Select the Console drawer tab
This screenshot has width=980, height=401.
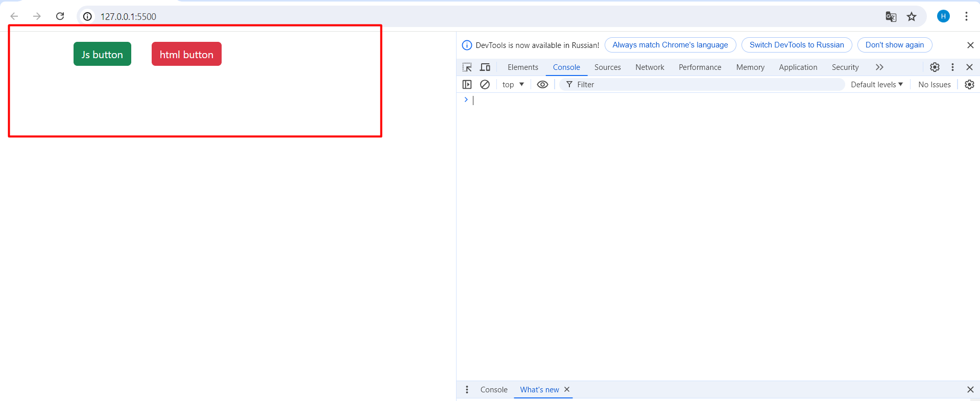point(494,390)
